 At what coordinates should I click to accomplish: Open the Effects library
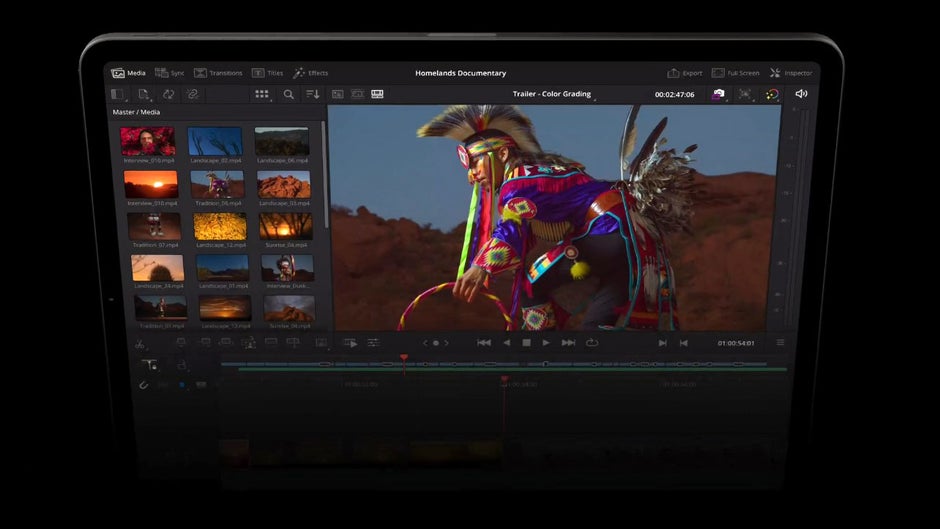click(310, 73)
